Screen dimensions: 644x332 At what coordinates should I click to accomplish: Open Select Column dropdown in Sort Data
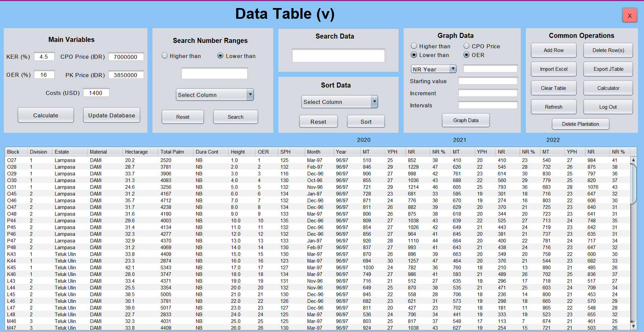point(339,102)
